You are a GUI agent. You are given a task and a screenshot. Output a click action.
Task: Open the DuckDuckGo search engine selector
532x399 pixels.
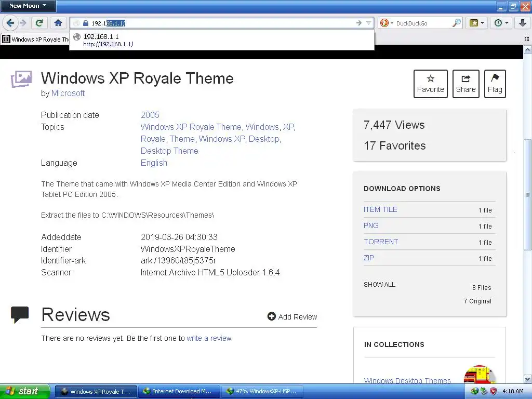[x=387, y=23]
